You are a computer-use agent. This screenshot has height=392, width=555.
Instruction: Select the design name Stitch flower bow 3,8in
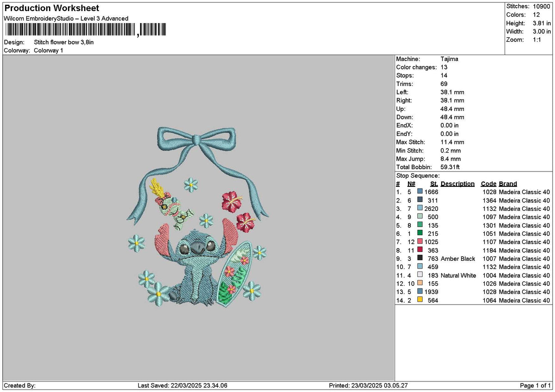pyautogui.click(x=64, y=42)
